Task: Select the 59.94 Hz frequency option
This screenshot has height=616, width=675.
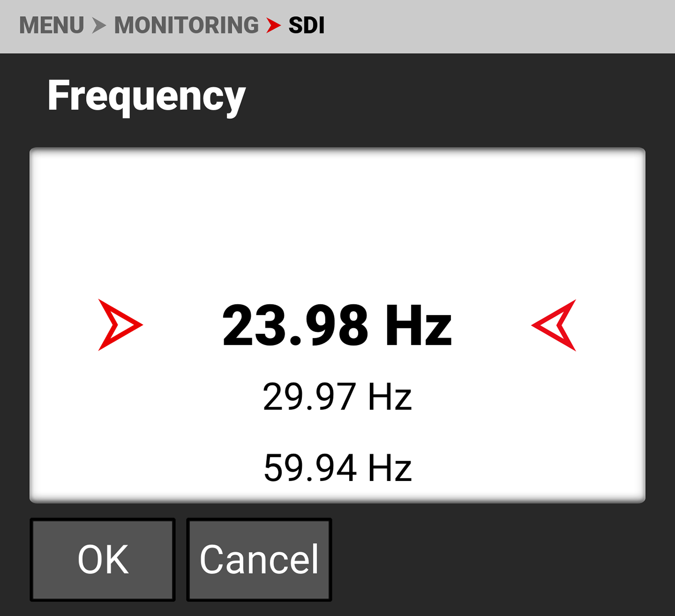Action: (337, 468)
